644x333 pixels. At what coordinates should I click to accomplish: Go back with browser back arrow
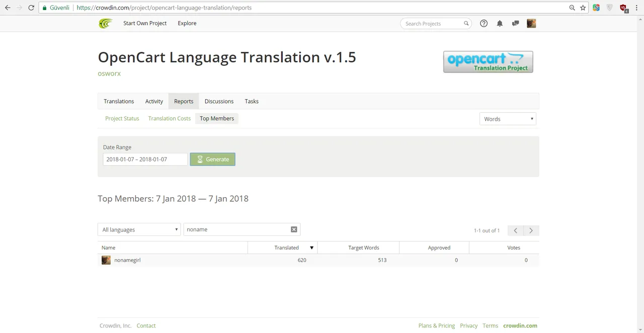pyautogui.click(x=8, y=8)
